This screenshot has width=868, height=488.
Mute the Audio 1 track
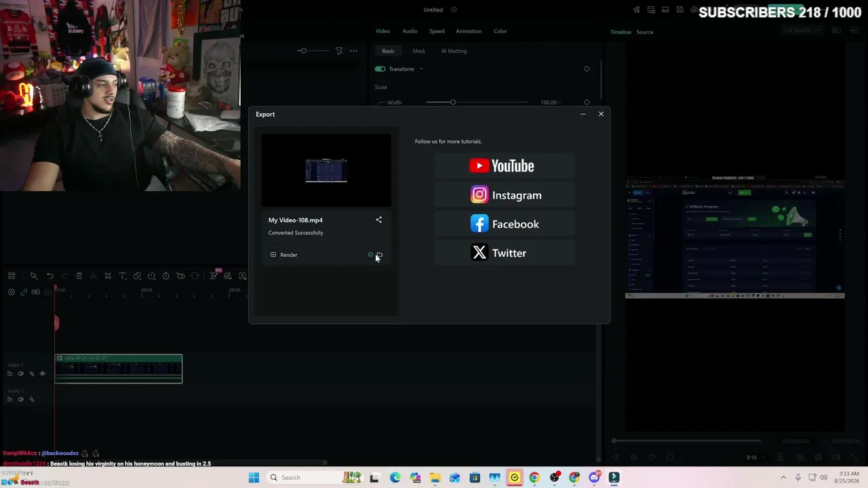point(20,399)
